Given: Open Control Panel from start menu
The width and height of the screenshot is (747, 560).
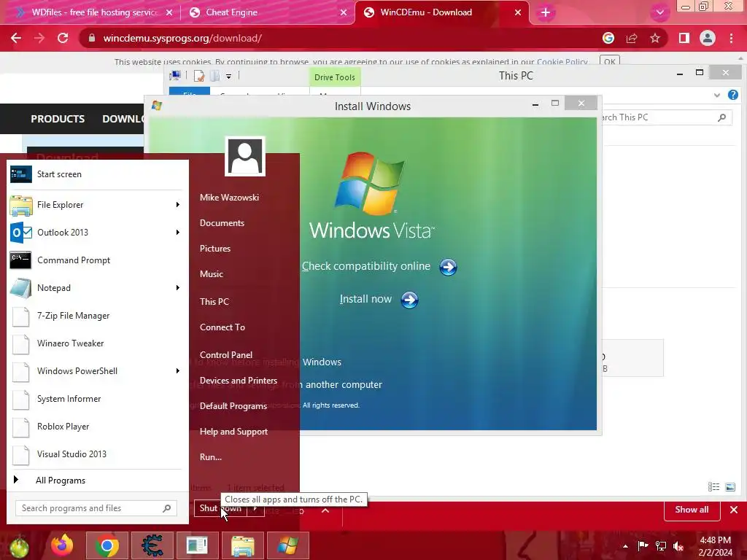Looking at the screenshot, I should [226, 355].
